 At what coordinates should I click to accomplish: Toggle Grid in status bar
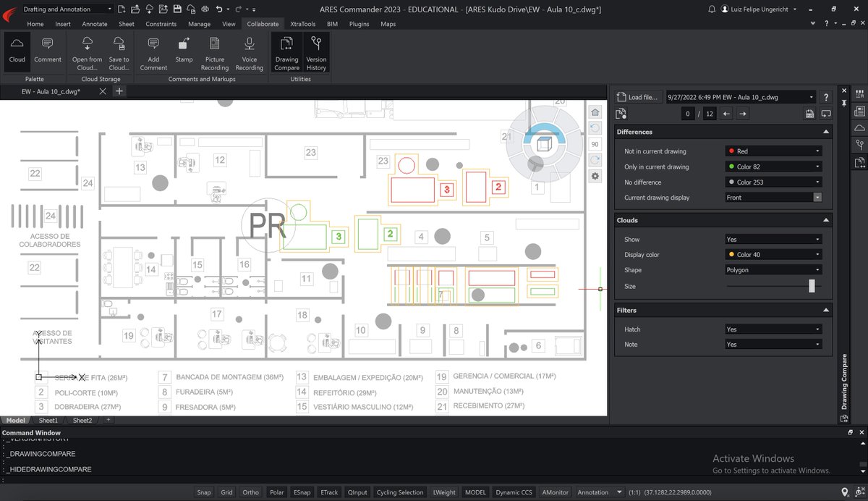point(226,492)
